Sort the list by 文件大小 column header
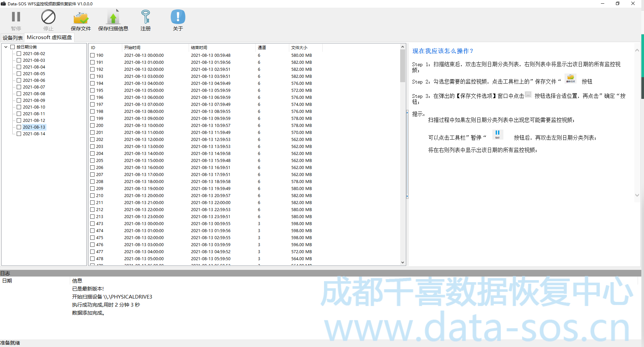 [x=299, y=48]
